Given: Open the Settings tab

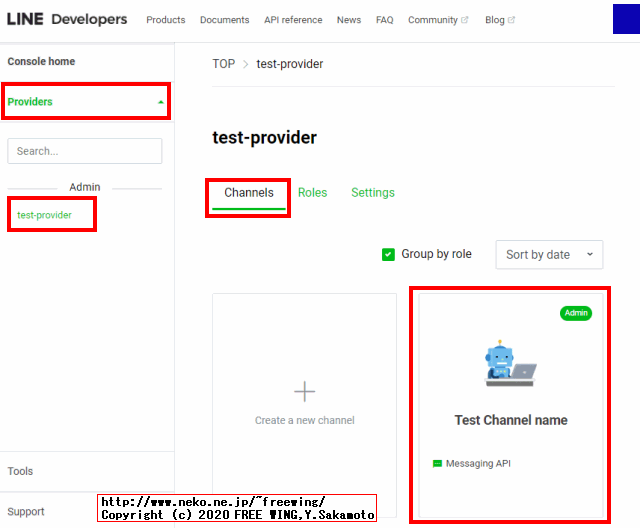Looking at the screenshot, I should click(x=372, y=193).
